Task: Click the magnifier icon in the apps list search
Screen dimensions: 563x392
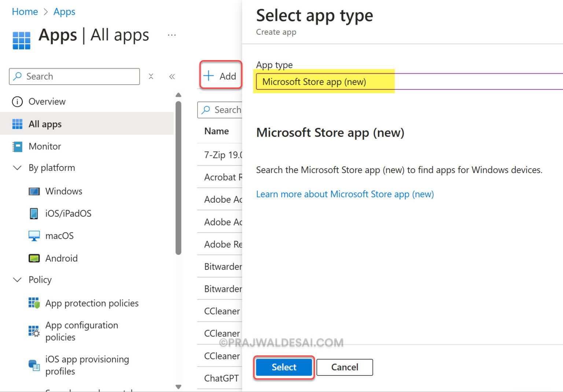Action: (x=206, y=110)
